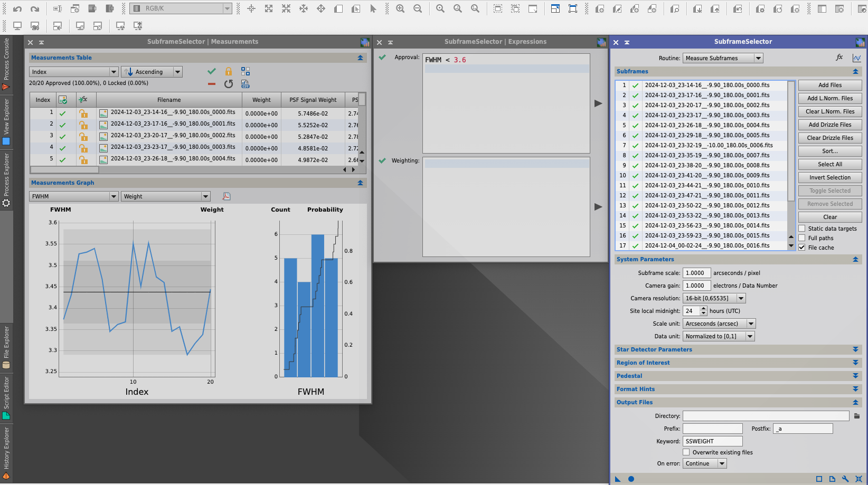Save graph as PDF icon
Screen dimensions: 868x485
click(x=227, y=196)
